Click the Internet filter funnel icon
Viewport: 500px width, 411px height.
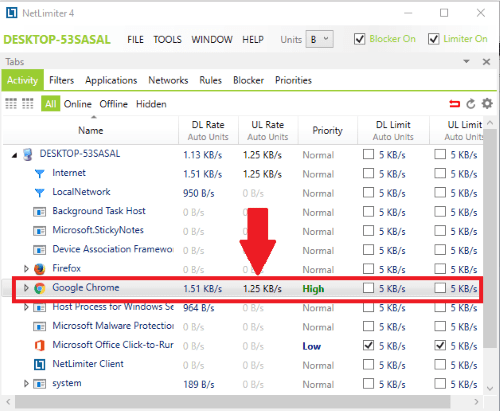point(40,174)
